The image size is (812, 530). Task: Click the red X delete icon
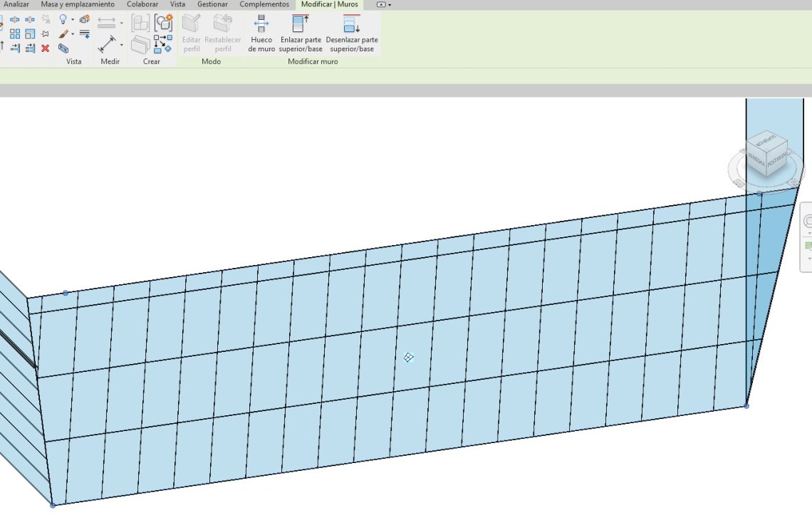click(x=45, y=48)
